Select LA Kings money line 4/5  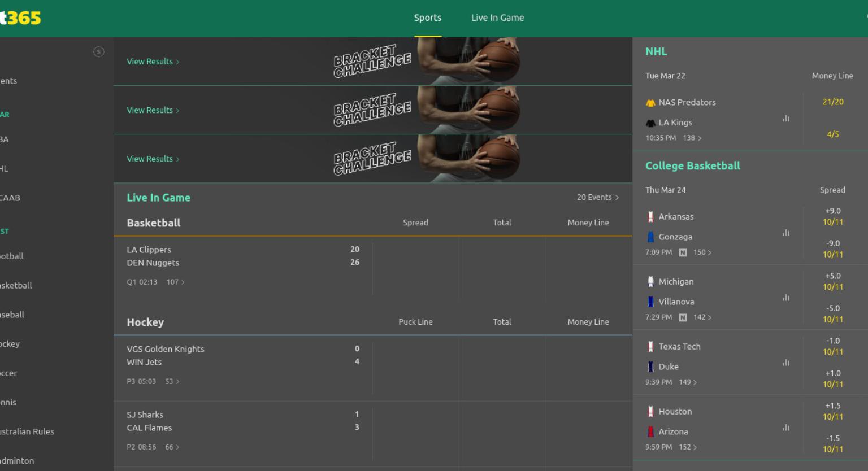click(x=833, y=134)
